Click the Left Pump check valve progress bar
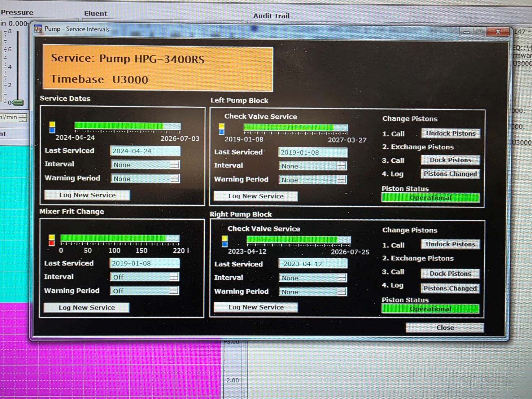 pyautogui.click(x=296, y=127)
